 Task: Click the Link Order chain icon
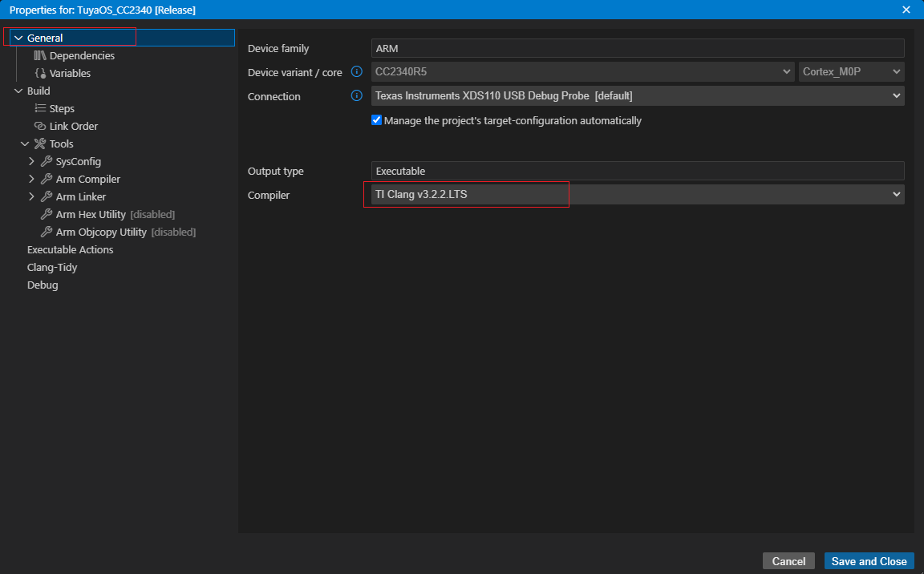tap(40, 126)
